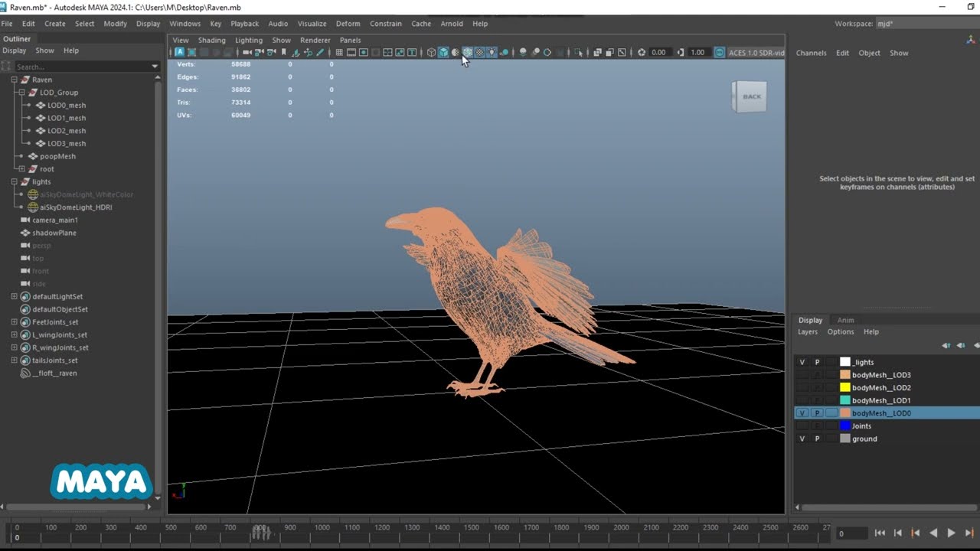Click the isolate select icon
Image resolution: width=980 pixels, height=551 pixels.
pos(578,53)
